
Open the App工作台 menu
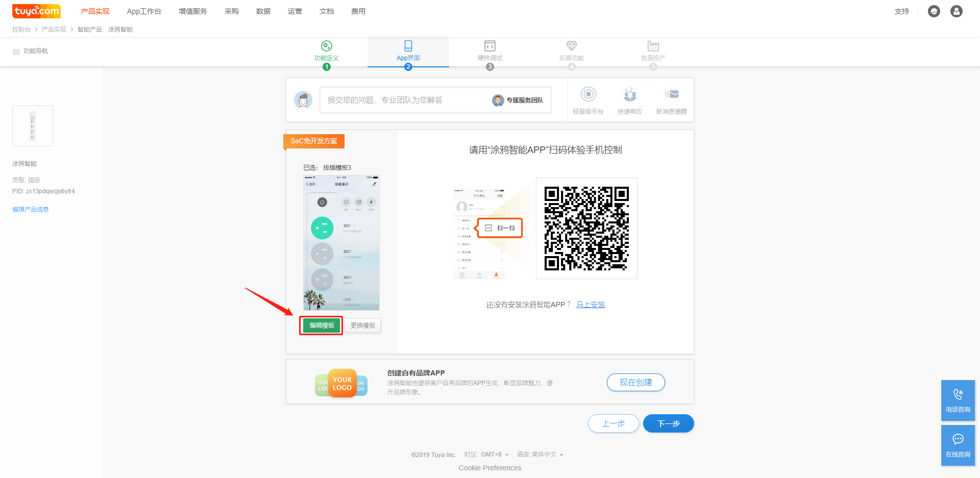click(144, 11)
